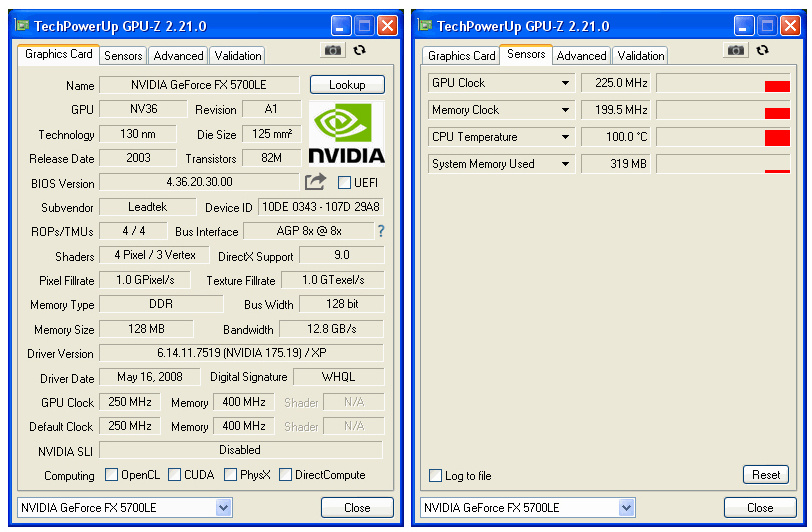Click refresh icon in left GPU-Z window

359,50
